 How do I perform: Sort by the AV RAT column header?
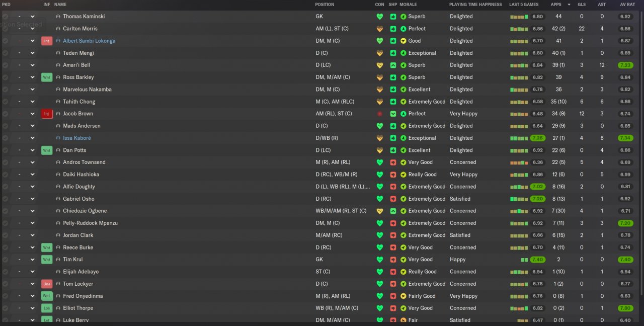click(627, 5)
